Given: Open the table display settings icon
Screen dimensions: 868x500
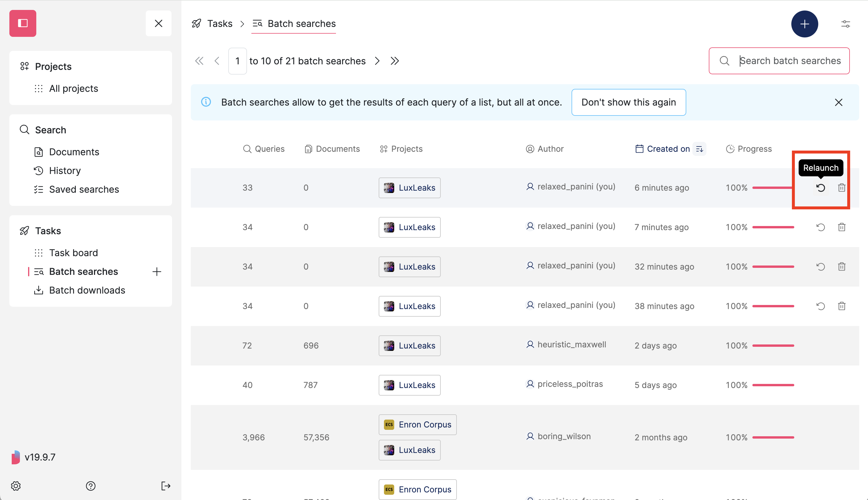Looking at the screenshot, I should [846, 24].
